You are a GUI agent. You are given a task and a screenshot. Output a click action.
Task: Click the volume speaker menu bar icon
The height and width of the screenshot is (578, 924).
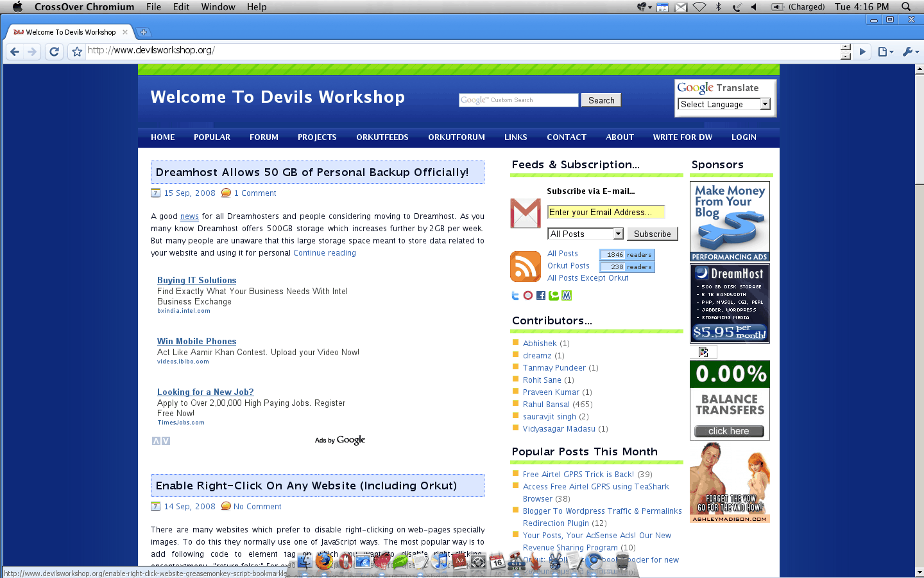click(x=754, y=7)
